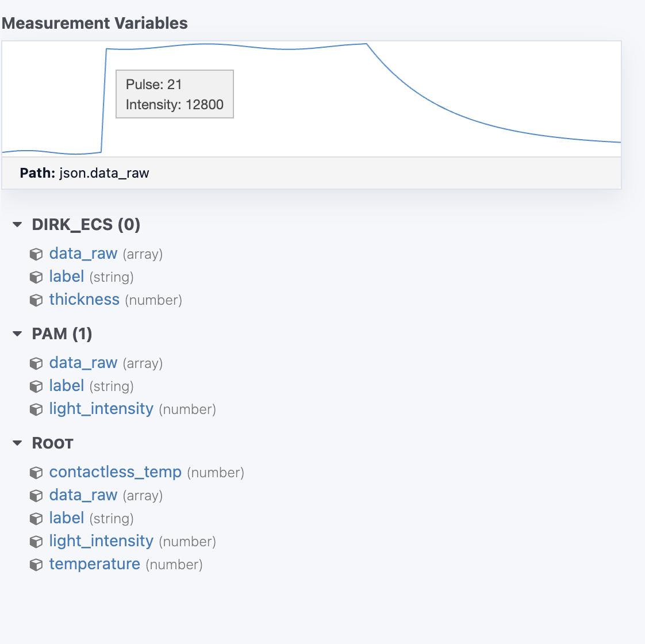This screenshot has height=644, width=645.
Task: Click the cube icon beside PAM label
Action: (x=36, y=386)
